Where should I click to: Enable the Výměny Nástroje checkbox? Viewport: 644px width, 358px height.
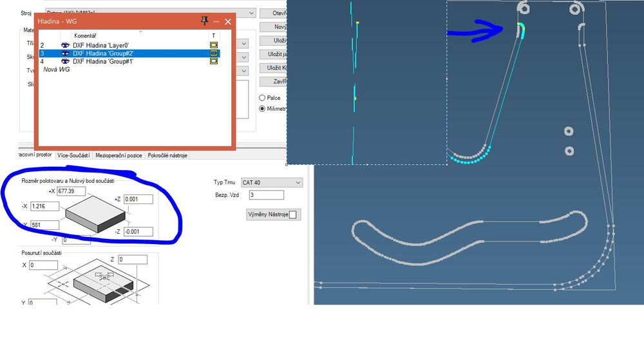(x=293, y=214)
